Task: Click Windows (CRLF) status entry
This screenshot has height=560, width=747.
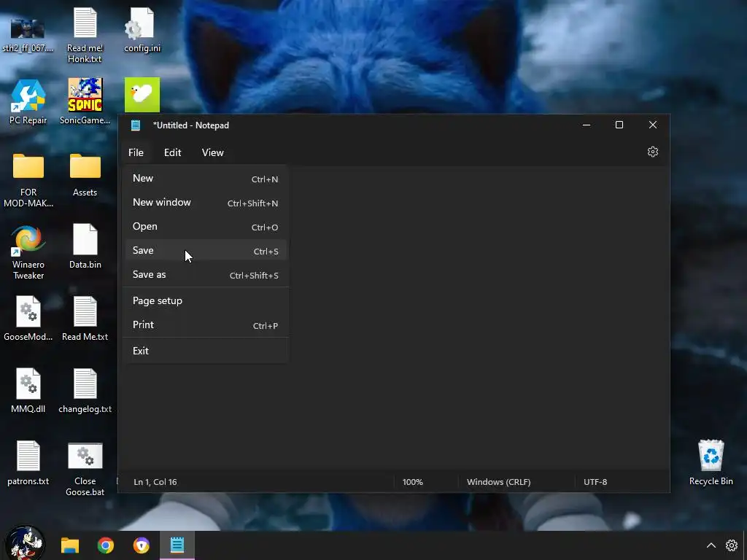Action: coord(499,482)
